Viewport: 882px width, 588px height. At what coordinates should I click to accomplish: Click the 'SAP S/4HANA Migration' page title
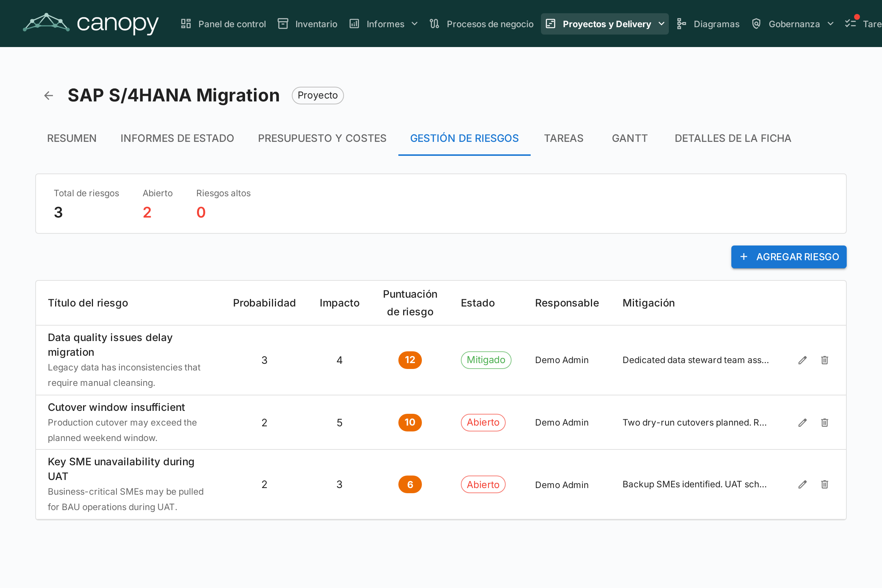[x=173, y=96]
